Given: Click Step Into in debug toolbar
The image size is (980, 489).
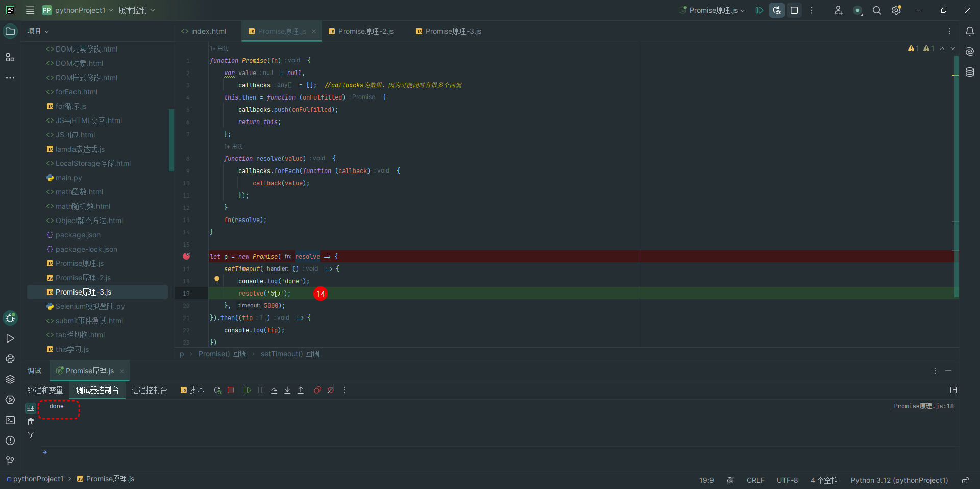Looking at the screenshot, I should 287,390.
